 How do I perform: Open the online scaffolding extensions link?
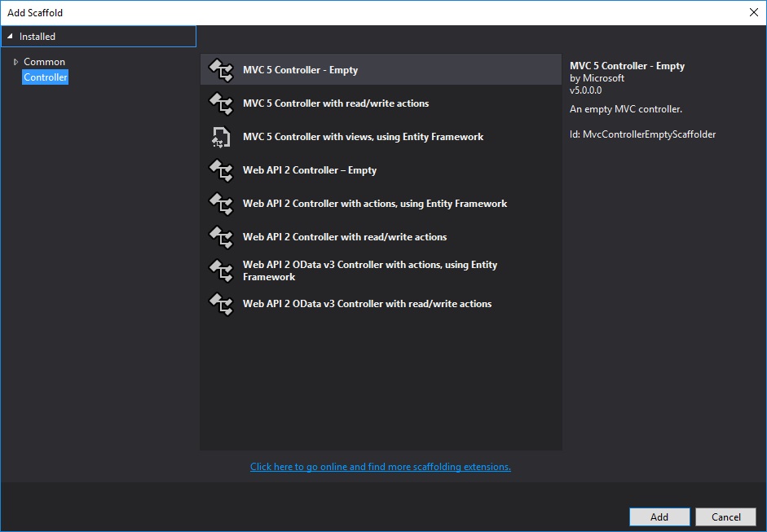click(x=380, y=467)
